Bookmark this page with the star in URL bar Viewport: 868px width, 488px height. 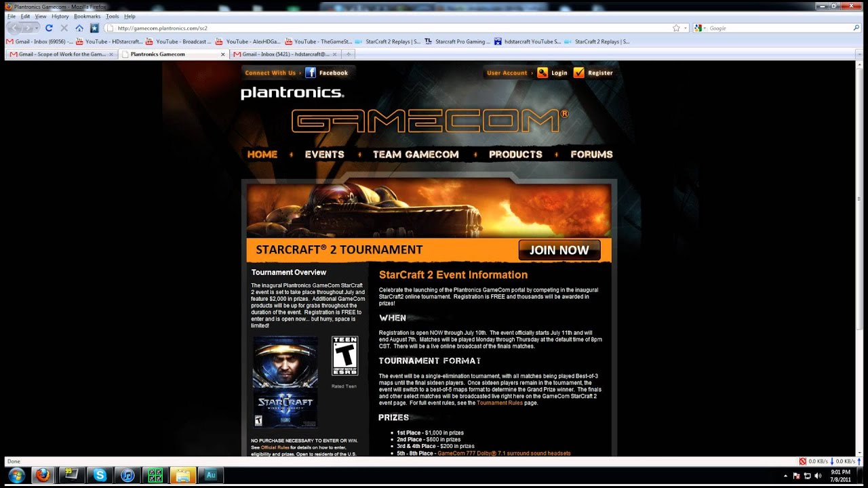676,28
